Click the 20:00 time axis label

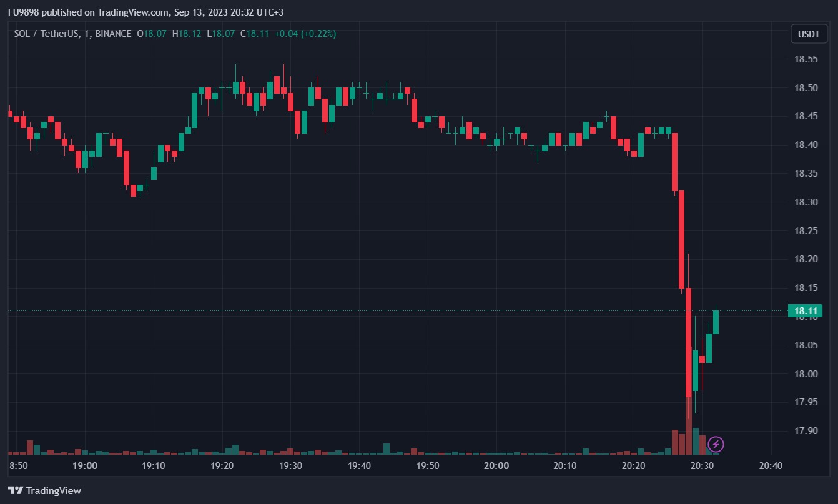point(496,466)
